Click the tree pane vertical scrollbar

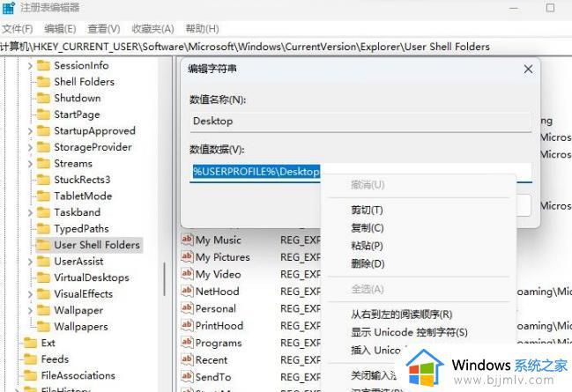pos(165,282)
